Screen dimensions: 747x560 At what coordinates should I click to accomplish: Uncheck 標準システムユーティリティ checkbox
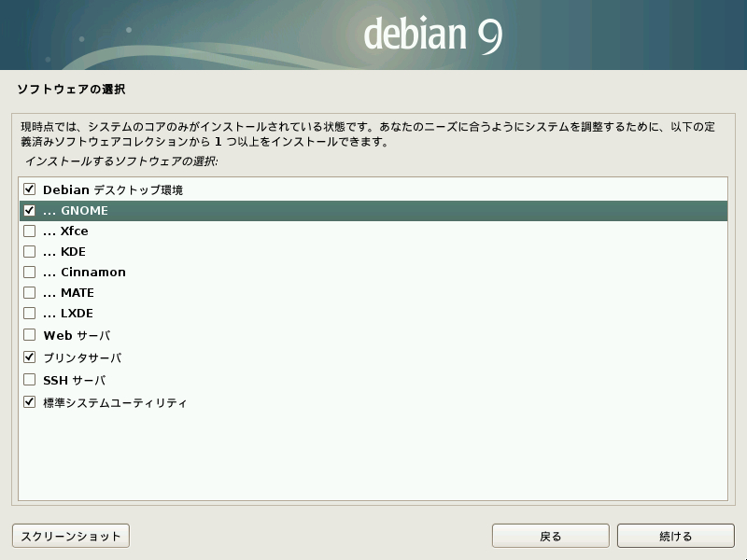tap(30, 402)
